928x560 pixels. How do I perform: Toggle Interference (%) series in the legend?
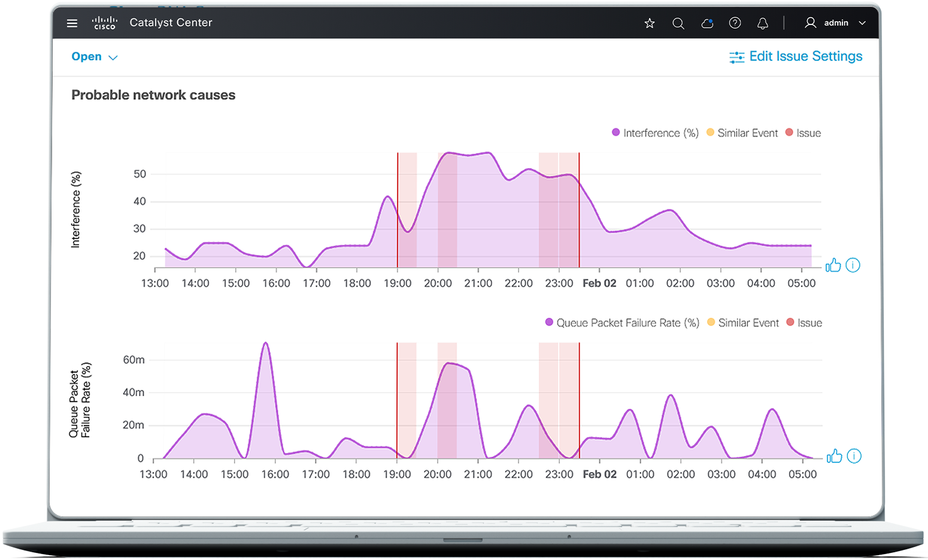(654, 132)
